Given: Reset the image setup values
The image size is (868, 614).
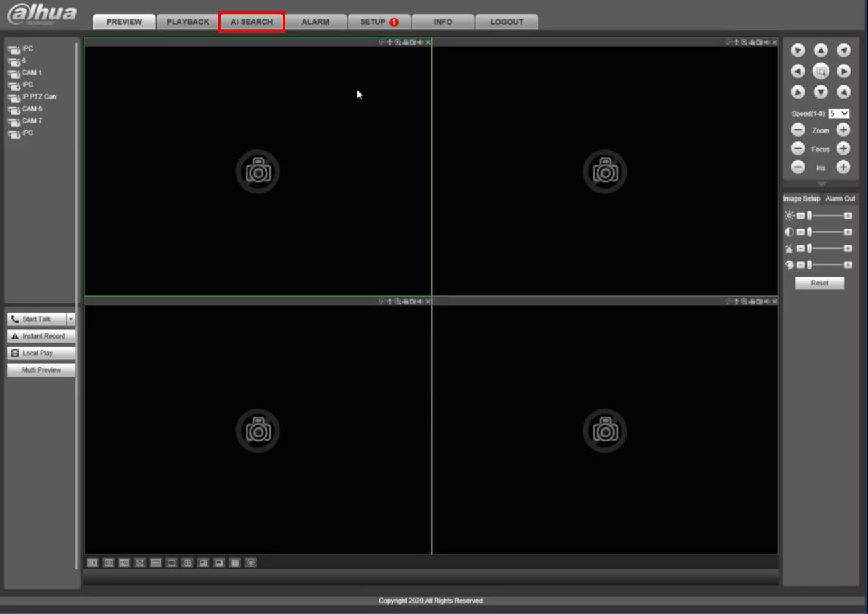Looking at the screenshot, I should 819,283.
